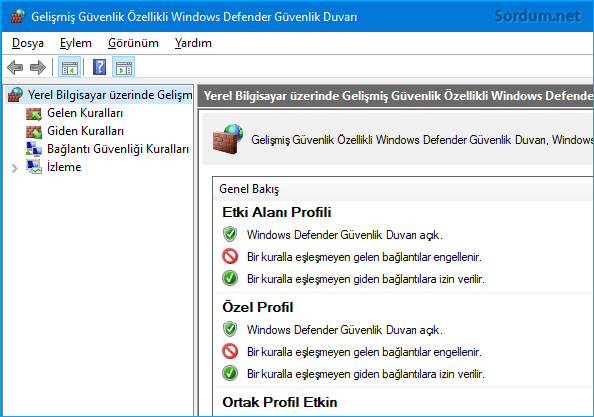Click green check circle under Etki Alanı Profili
This screenshot has width=594, height=417.
point(230,278)
